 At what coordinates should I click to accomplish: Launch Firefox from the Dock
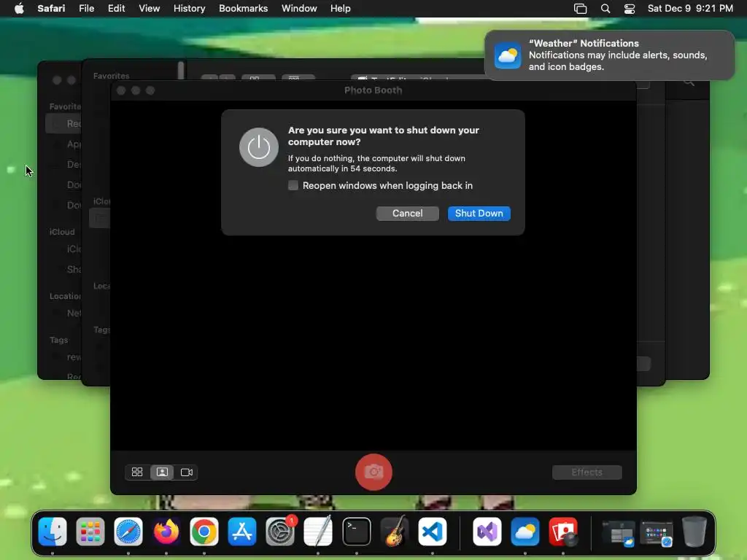[x=166, y=532]
